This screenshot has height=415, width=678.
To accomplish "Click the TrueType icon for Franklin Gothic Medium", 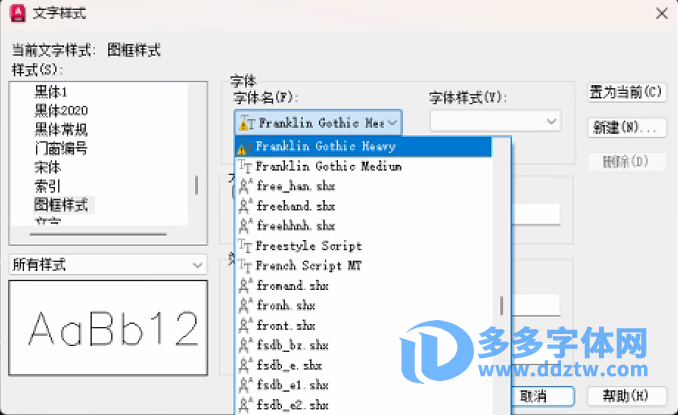I will point(244,166).
